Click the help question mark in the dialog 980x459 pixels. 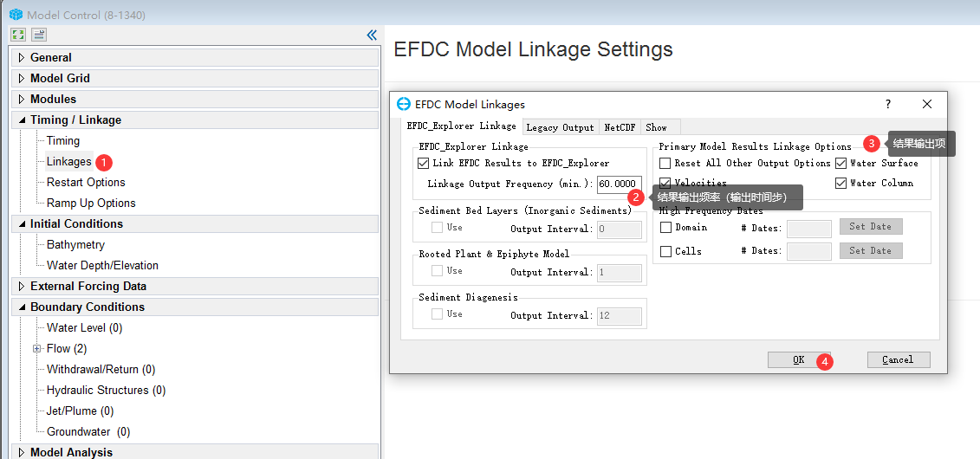click(x=887, y=104)
